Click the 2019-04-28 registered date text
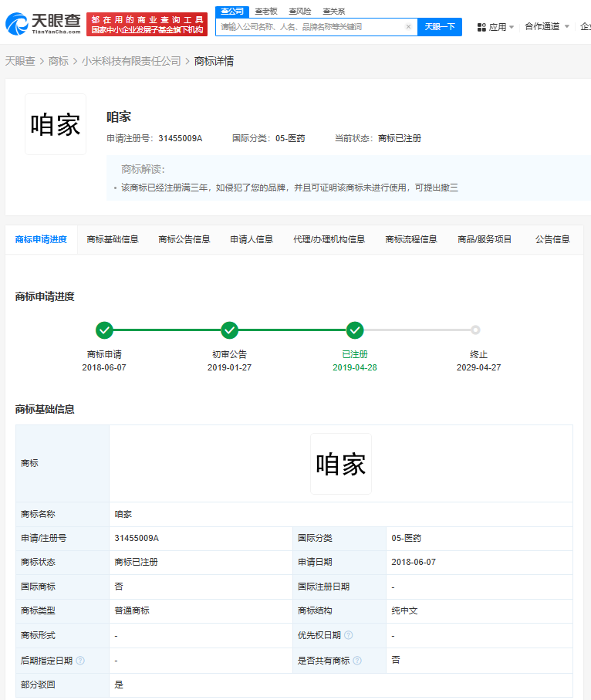 355,367
